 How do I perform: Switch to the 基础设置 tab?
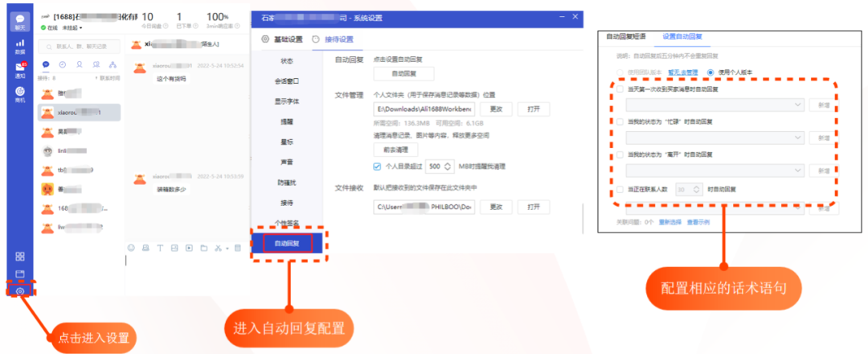tap(282, 39)
